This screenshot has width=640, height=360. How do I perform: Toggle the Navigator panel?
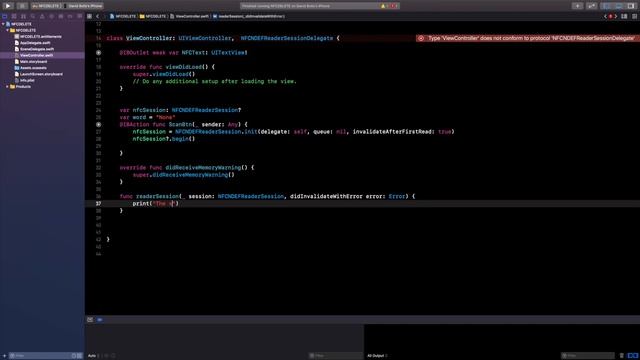click(x=607, y=6)
